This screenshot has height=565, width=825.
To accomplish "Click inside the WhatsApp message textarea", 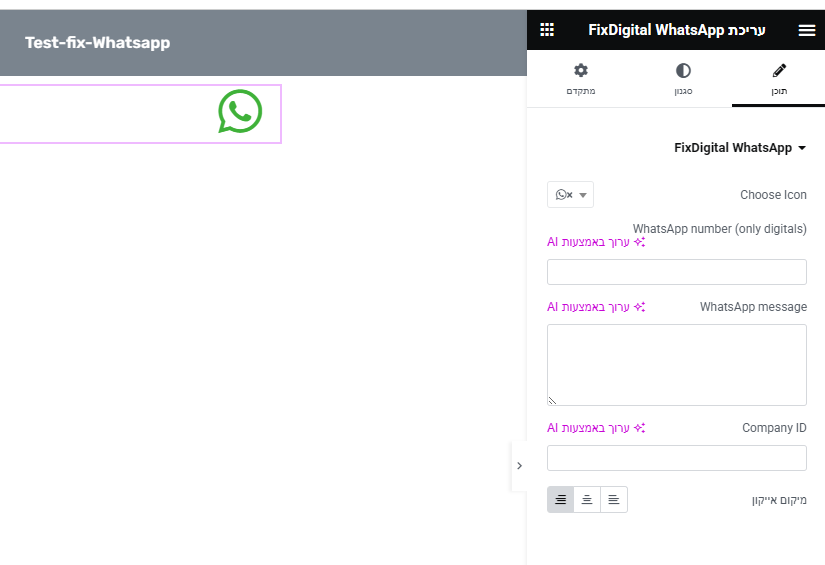I will click(x=676, y=364).
